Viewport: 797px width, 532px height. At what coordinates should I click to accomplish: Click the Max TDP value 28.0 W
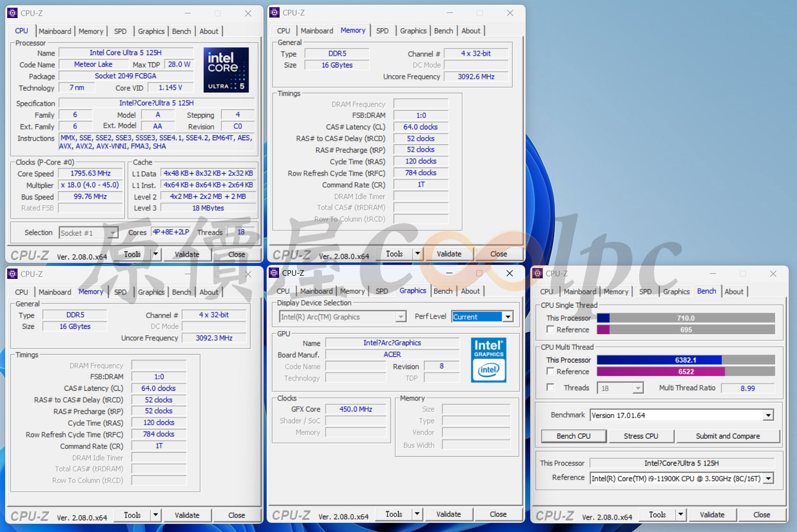coord(179,64)
